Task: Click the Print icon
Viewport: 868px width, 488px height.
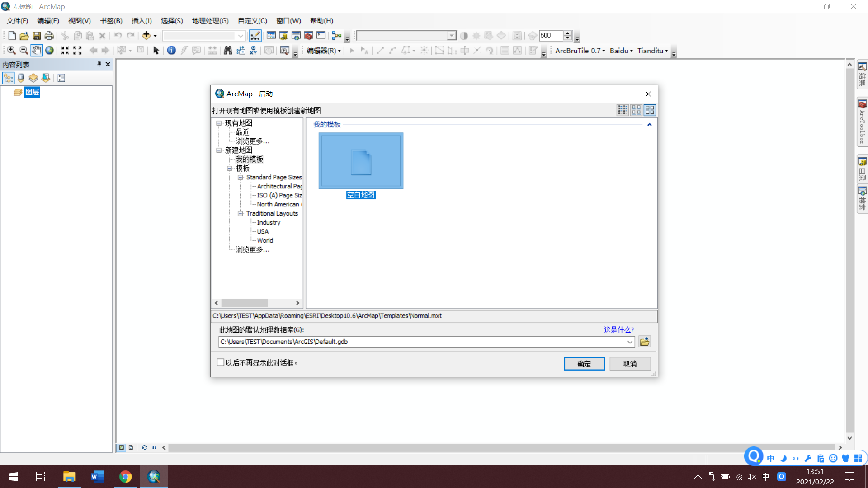Action: tap(49, 36)
